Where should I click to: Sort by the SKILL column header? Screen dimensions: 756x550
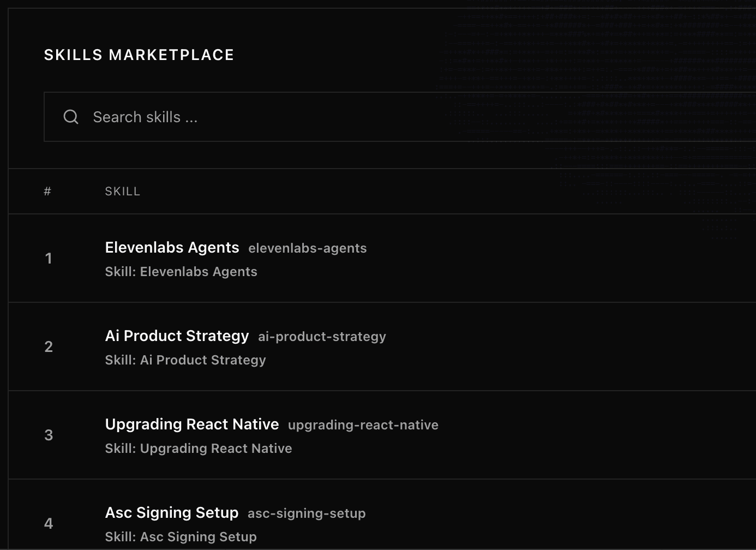pos(122,191)
